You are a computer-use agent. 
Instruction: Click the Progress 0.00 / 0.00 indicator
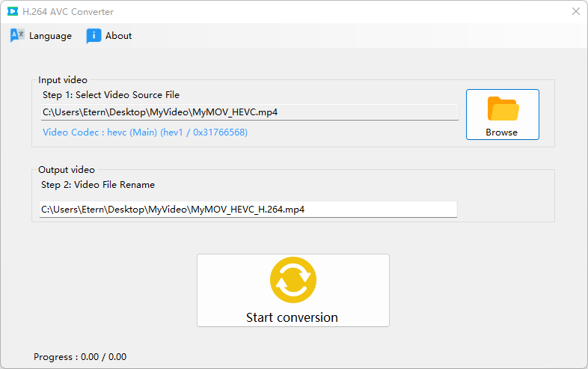80,356
